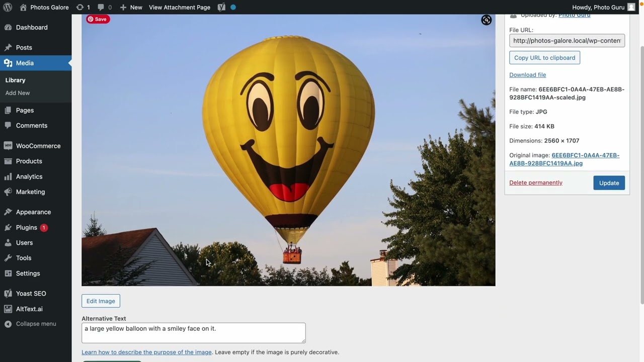
Task: Click the Photo Guru avatar icon
Action: coord(631,7)
